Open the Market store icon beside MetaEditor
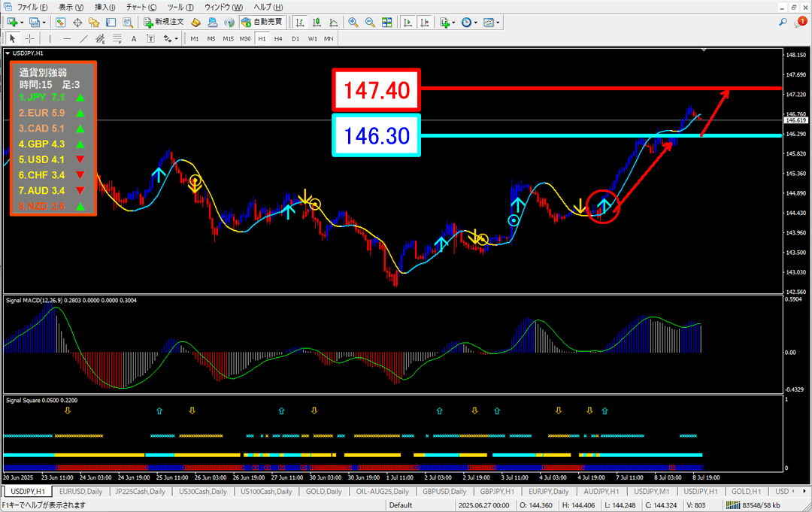The height and width of the screenshot is (512, 812). [x=212, y=23]
